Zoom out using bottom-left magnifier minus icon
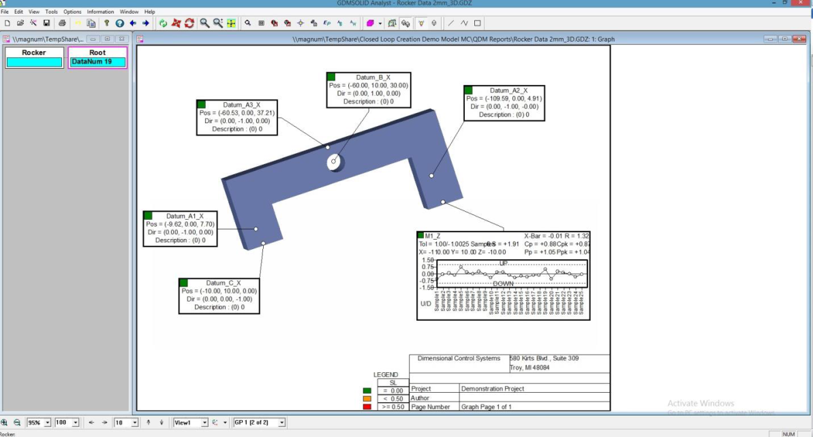This screenshot has height=437, width=813. pyautogui.click(x=17, y=423)
